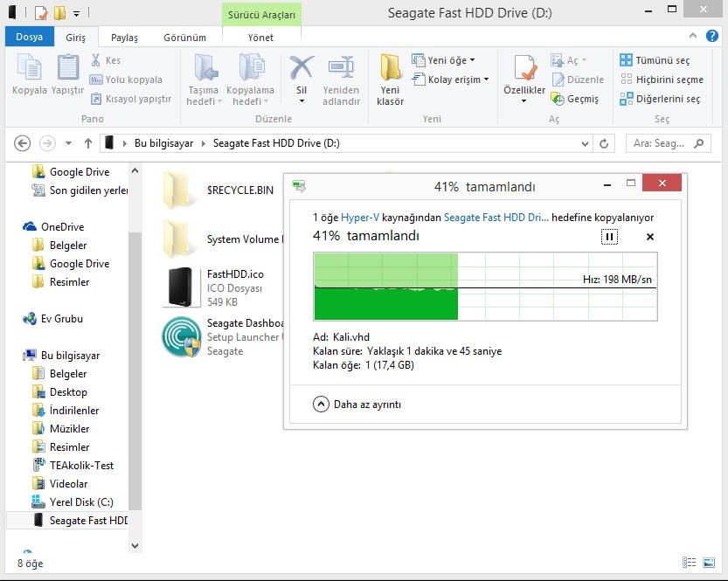
Task: Open Yeni öğe dropdown
Action: (x=473, y=60)
